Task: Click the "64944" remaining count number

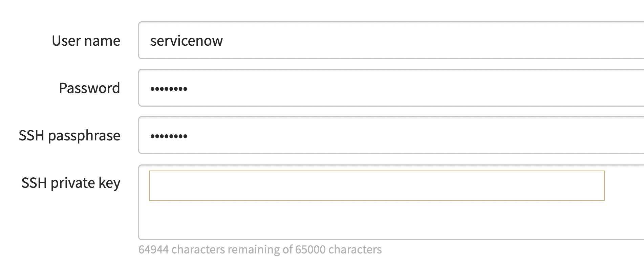Action: (153, 250)
